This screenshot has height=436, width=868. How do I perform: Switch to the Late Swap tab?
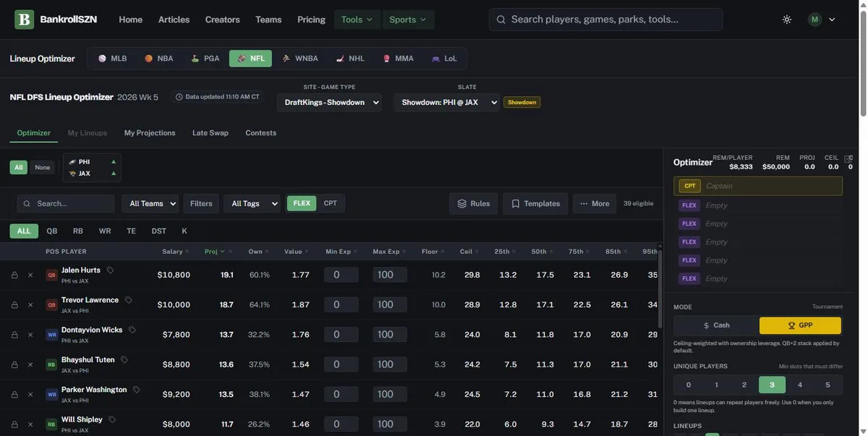210,133
